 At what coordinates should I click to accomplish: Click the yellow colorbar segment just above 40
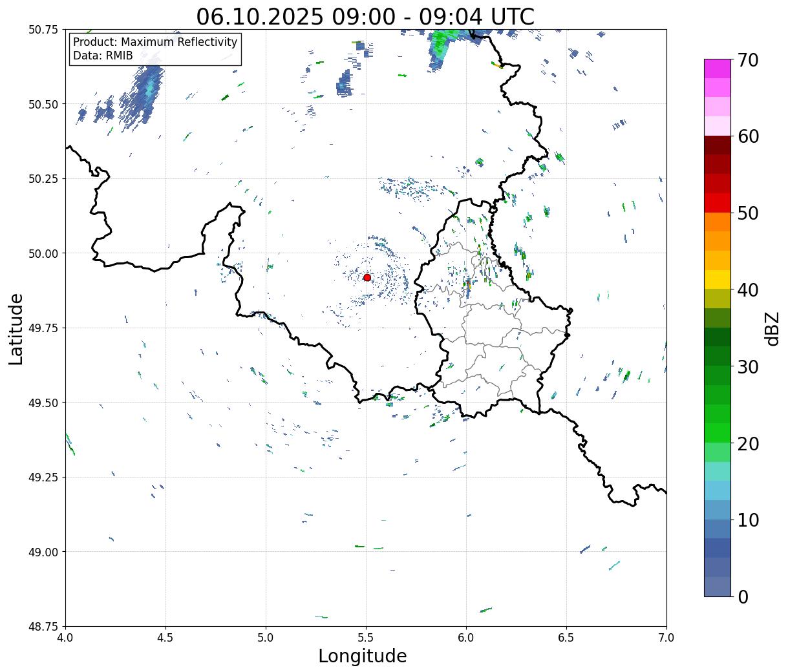pos(718,279)
